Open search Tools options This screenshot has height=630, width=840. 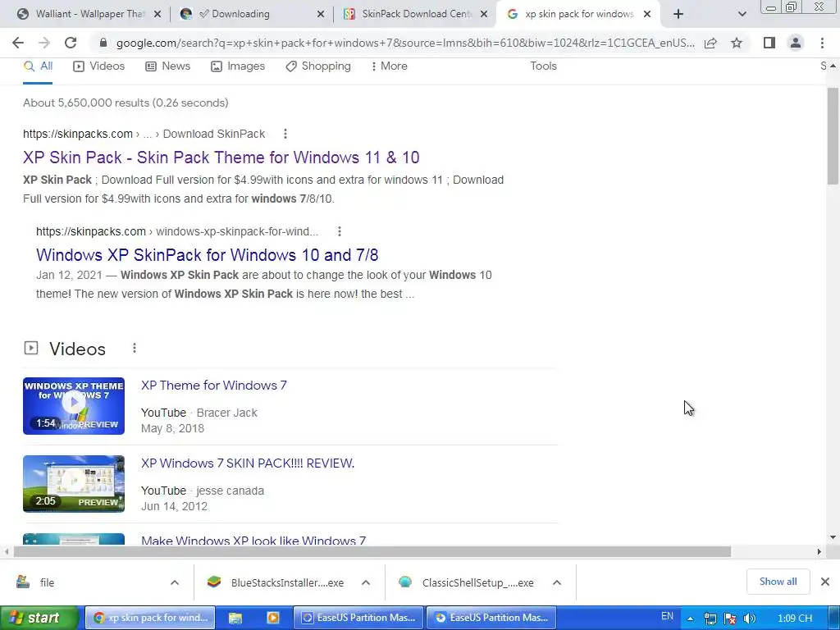pyautogui.click(x=543, y=66)
